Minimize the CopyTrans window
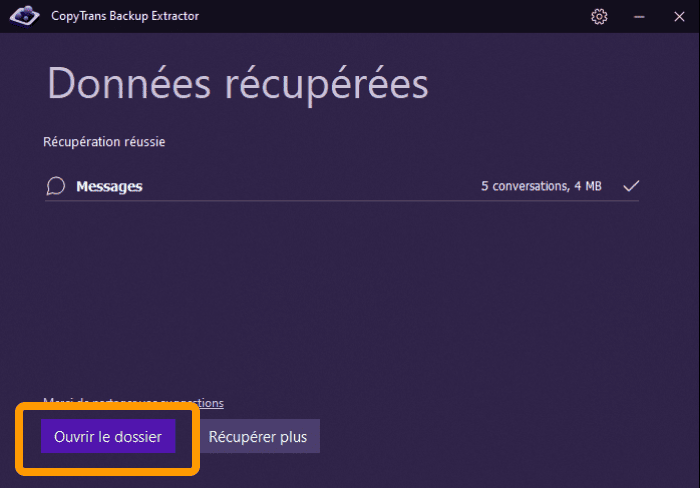 [x=639, y=17]
